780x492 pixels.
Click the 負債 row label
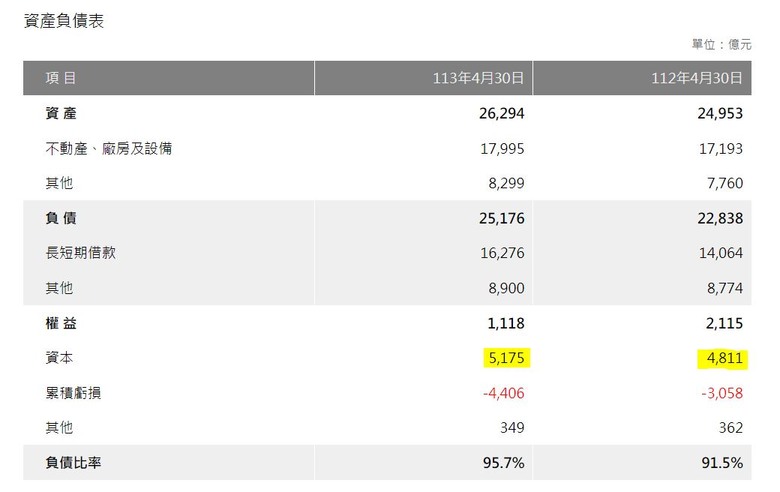click(x=61, y=218)
